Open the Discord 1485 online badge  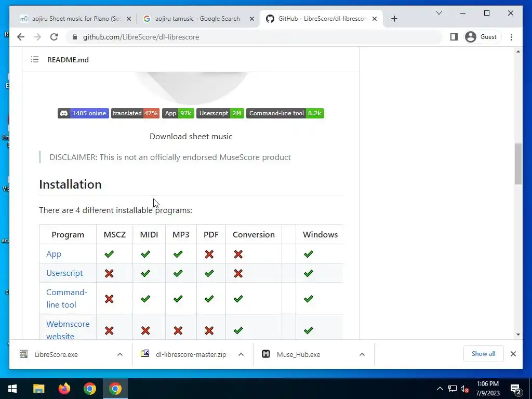(83, 113)
